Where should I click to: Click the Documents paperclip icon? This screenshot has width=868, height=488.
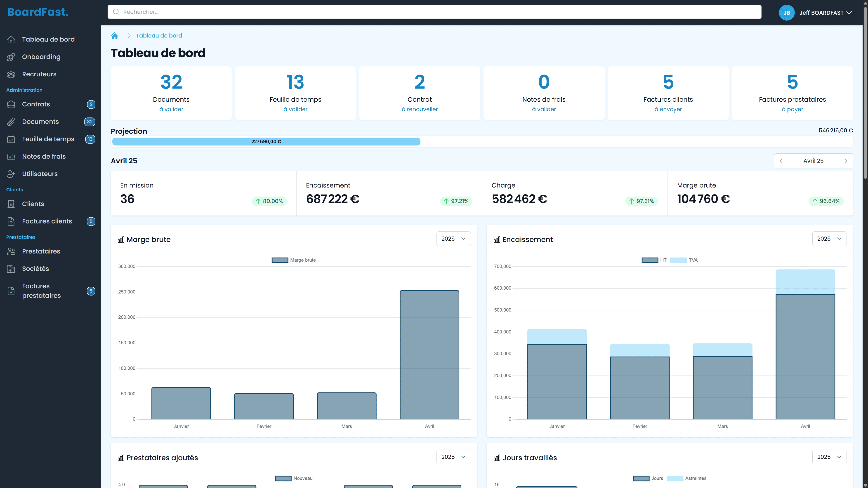11,122
